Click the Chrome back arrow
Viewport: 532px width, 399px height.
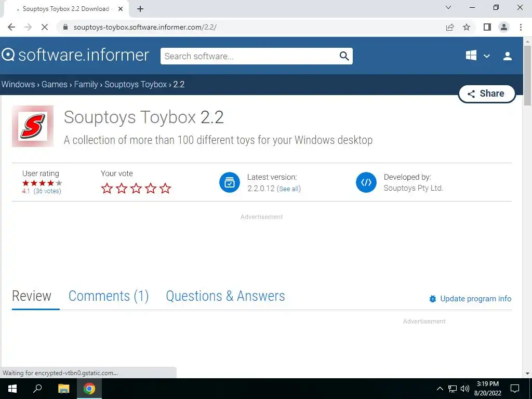pyautogui.click(x=11, y=27)
